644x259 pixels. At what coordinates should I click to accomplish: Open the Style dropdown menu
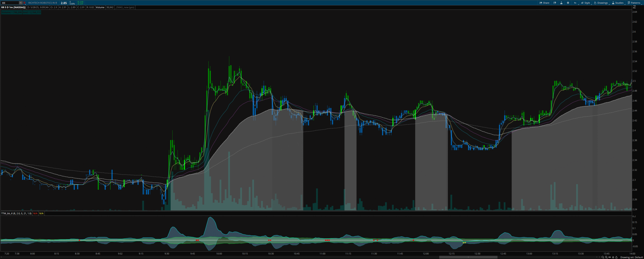click(586, 3)
